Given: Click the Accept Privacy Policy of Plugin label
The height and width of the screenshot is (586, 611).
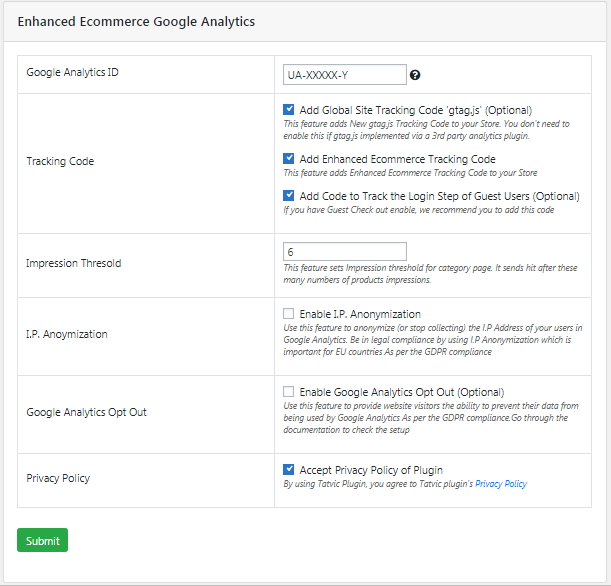Looking at the screenshot, I should tap(371, 470).
